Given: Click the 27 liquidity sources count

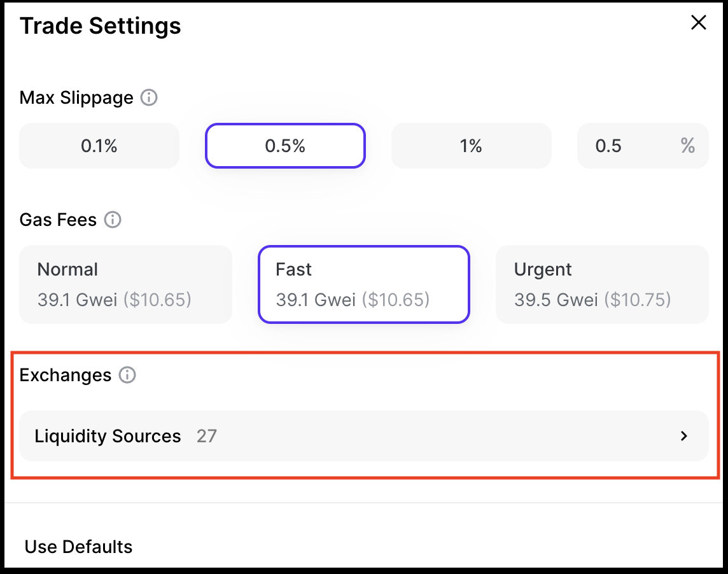Looking at the screenshot, I should pos(207,436).
